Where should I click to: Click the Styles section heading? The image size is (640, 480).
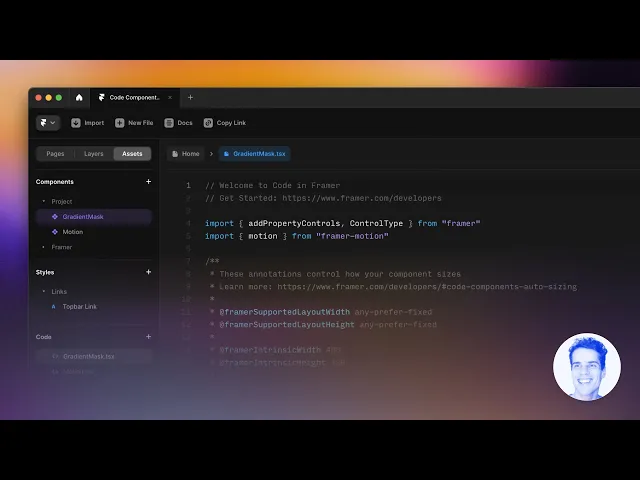[x=45, y=272]
